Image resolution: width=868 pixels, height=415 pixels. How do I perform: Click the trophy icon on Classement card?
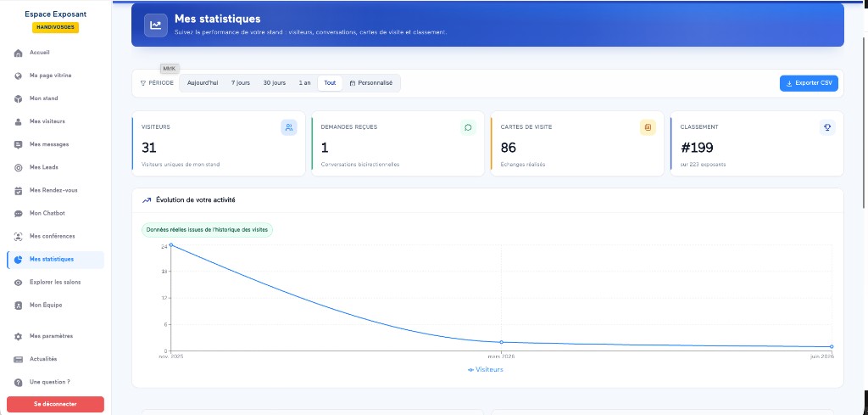click(x=827, y=127)
